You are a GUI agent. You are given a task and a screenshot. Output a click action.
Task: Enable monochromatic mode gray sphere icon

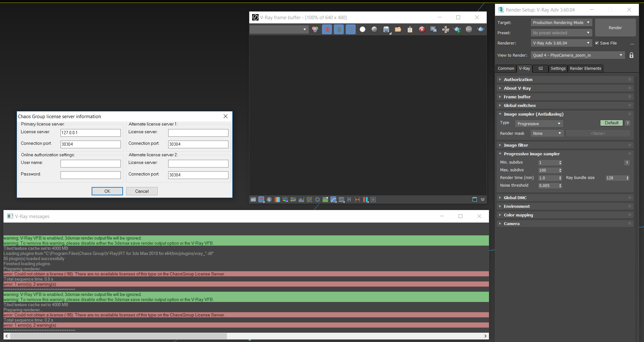[374, 29]
